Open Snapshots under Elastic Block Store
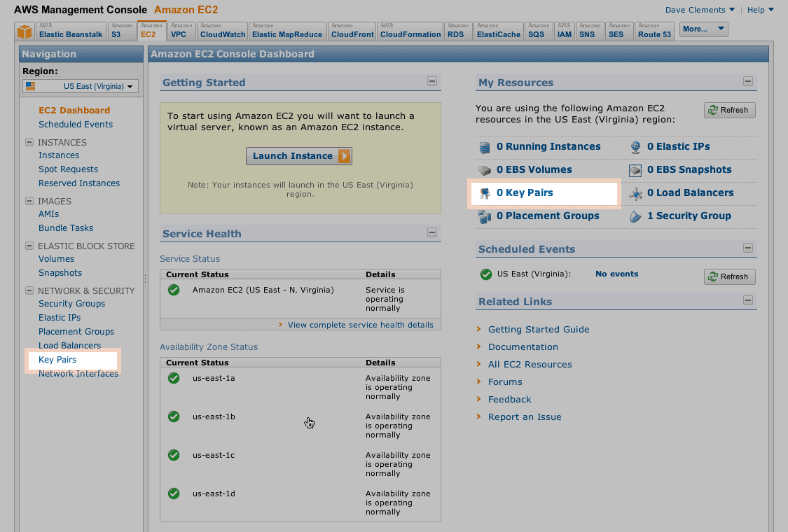This screenshot has height=532, width=788. point(60,272)
